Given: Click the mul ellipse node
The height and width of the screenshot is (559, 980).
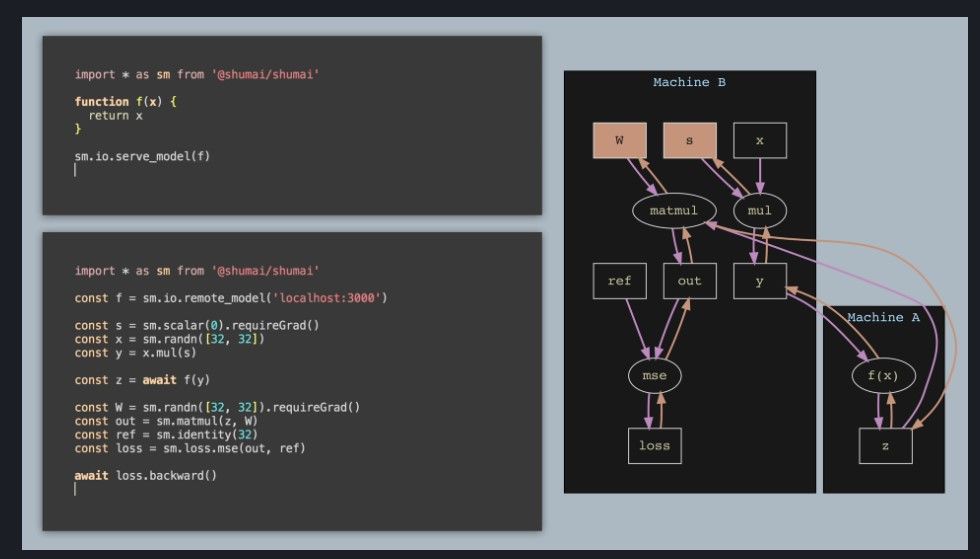Looking at the screenshot, I should point(760,211).
